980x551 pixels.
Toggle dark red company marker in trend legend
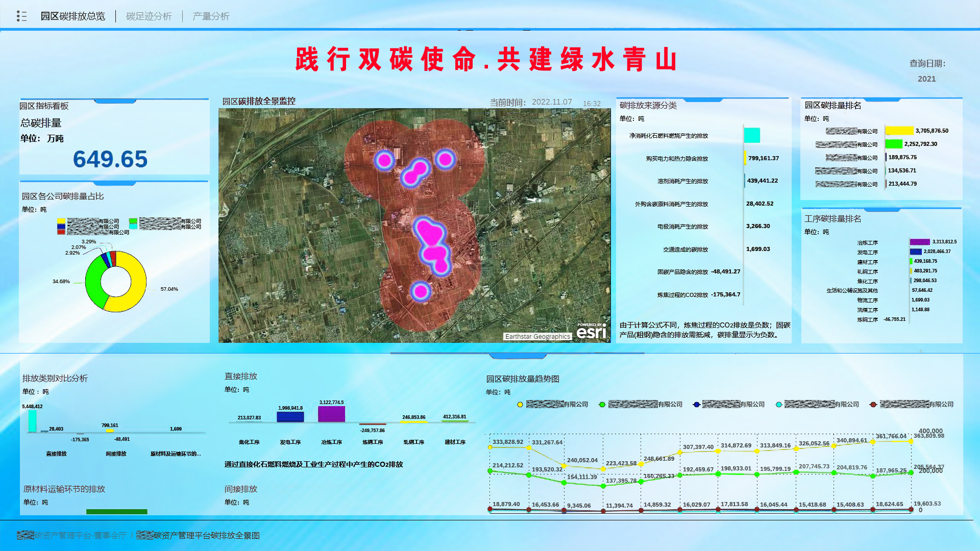[x=873, y=404]
